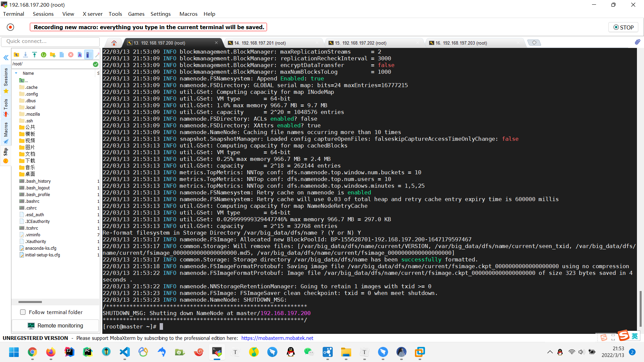
Task: Create a new folder via toolbar icon
Action: click(53, 55)
